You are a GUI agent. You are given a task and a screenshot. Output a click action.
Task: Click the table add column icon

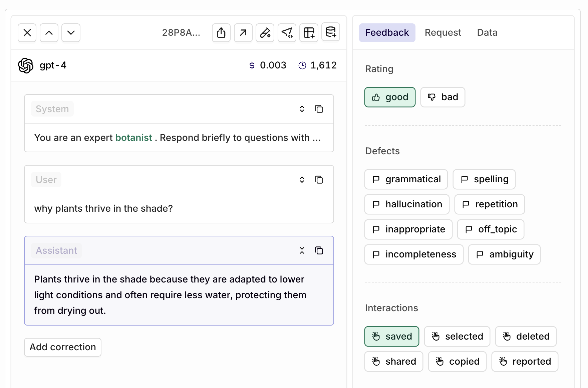[x=309, y=33]
